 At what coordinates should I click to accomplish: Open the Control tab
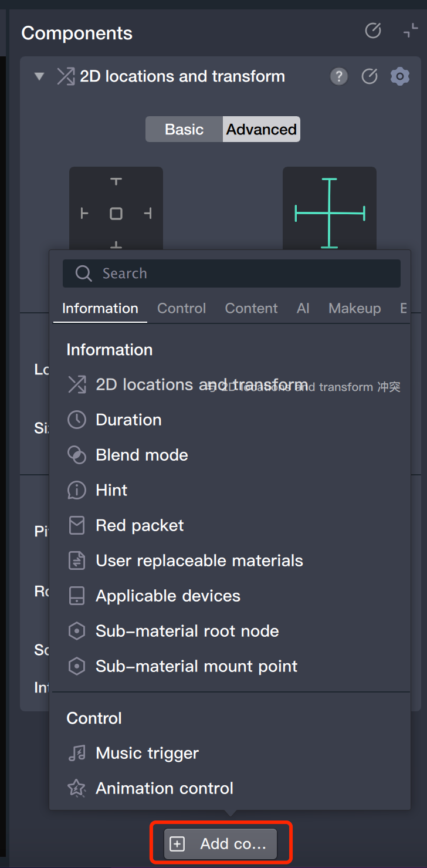pos(181,308)
